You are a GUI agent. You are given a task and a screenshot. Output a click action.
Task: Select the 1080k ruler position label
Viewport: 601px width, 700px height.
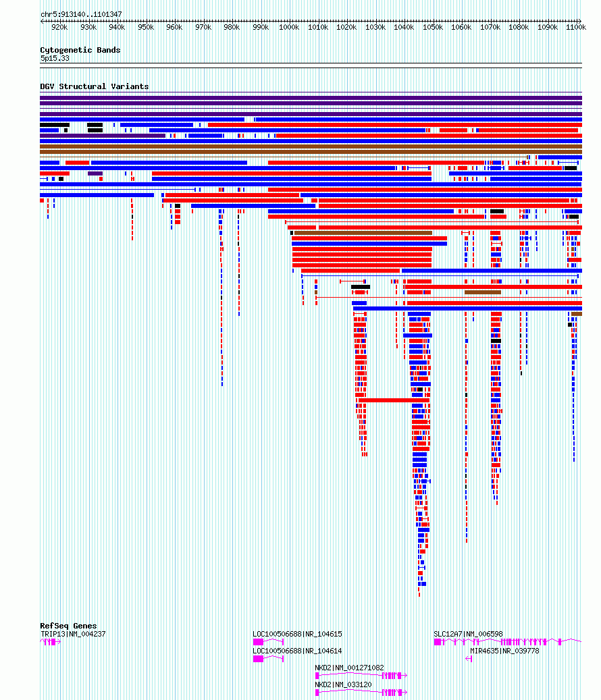519,27
